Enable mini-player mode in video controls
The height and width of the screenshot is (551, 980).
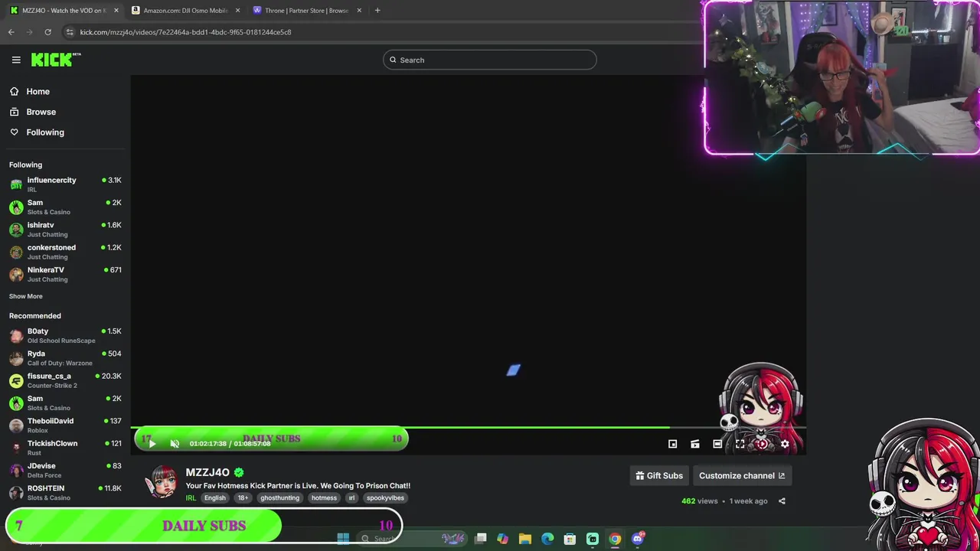(x=672, y=444)
